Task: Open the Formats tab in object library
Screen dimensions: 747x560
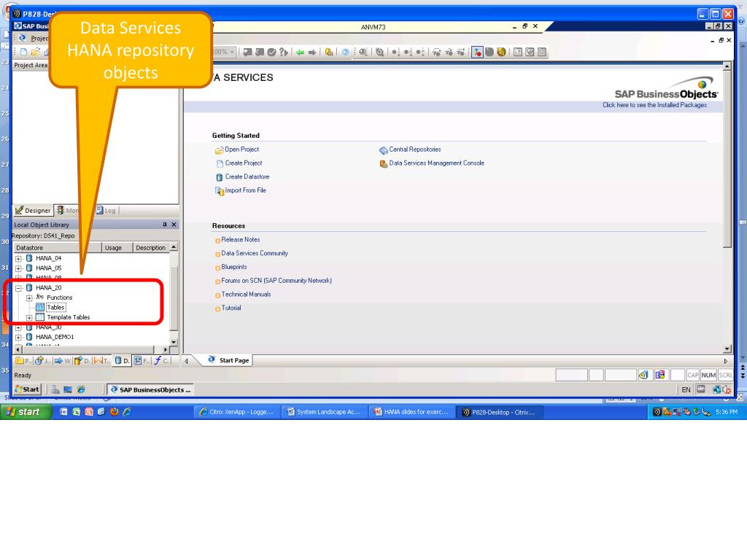Action: pyautogui.click(x=141, y=361)
